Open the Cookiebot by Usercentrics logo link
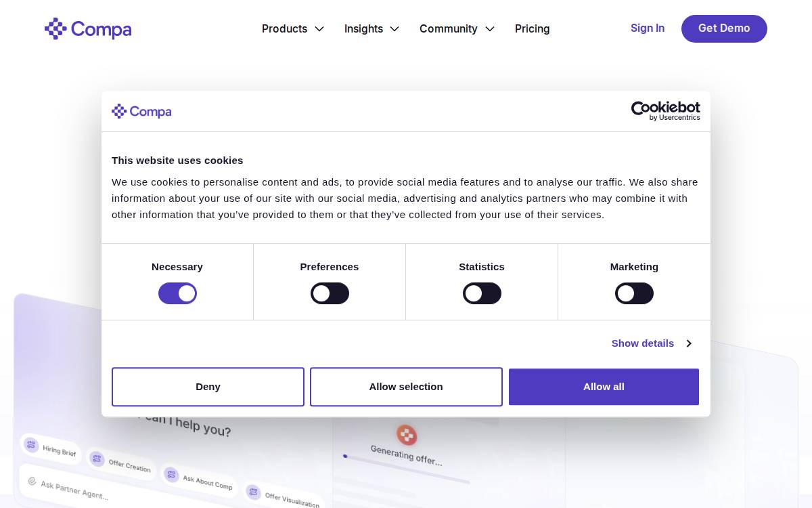 666,111
